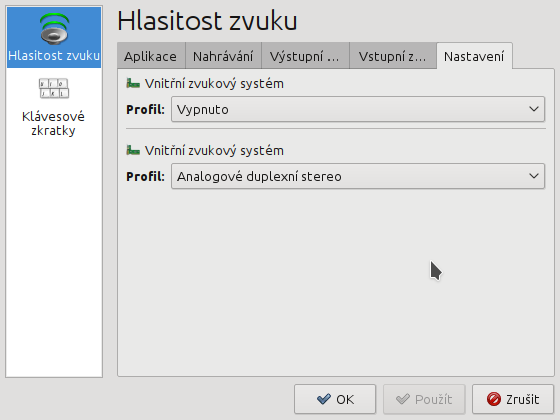Select the Nastavení tab
This screenshot has height=420, width=560.
474,56
